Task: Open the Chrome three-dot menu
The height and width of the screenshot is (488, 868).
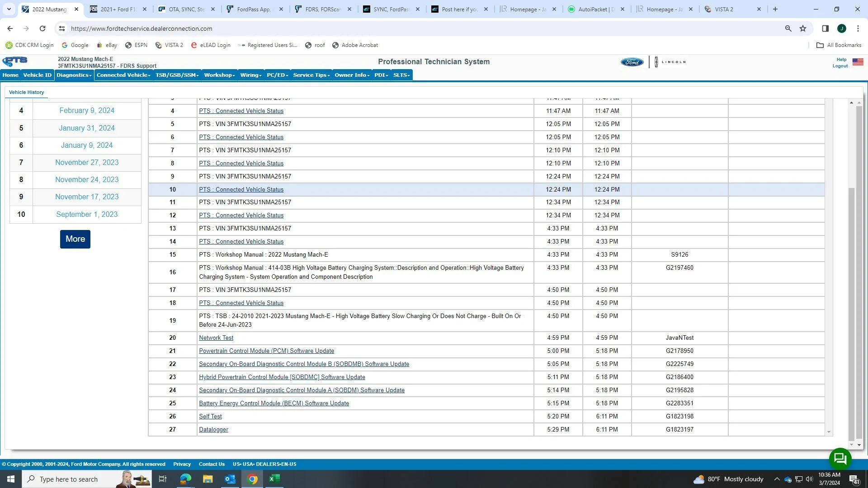Action: point(858,28)
